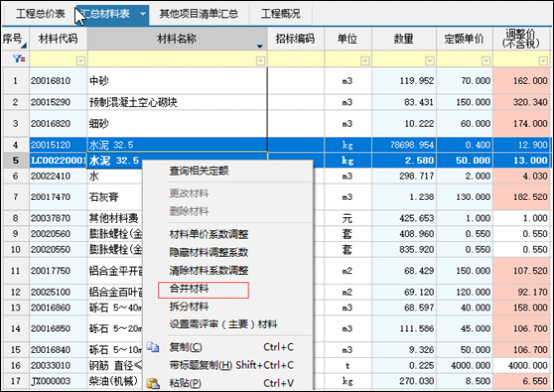Click the Paste clipboard icon in context menu
Image resolution: width=554 pixels, height=392 pixels.
pyautogui.click(x=153, y=384)
